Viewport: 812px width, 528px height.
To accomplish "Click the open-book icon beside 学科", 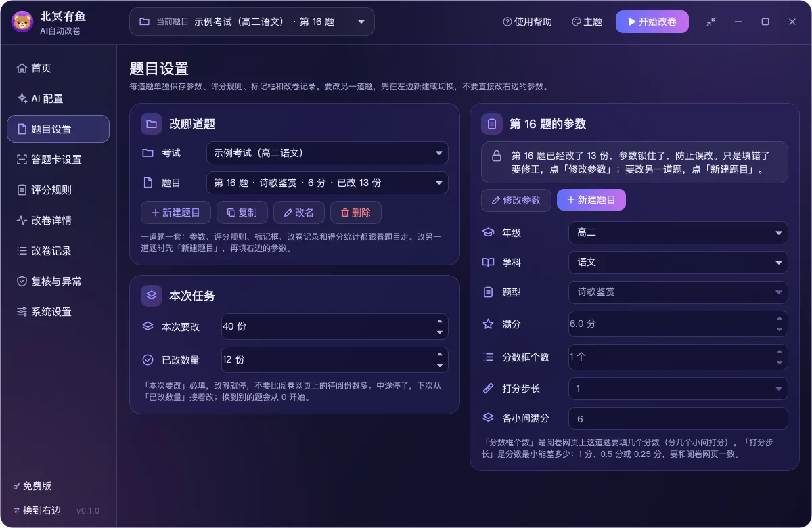I will 488,263.
